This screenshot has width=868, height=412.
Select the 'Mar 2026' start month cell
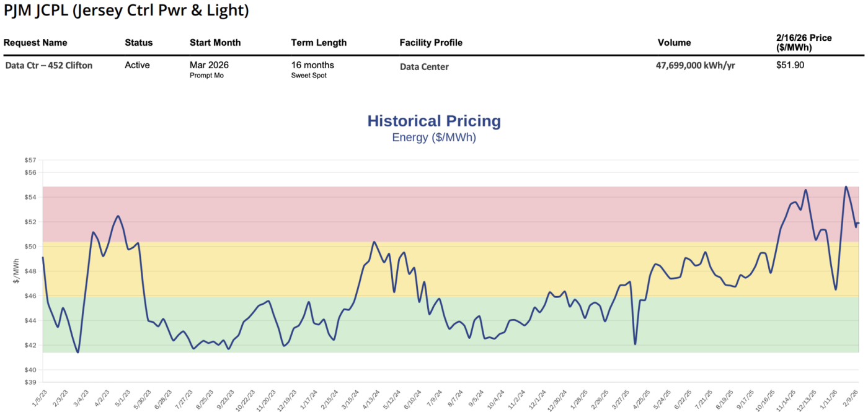[x=209, y=65]
